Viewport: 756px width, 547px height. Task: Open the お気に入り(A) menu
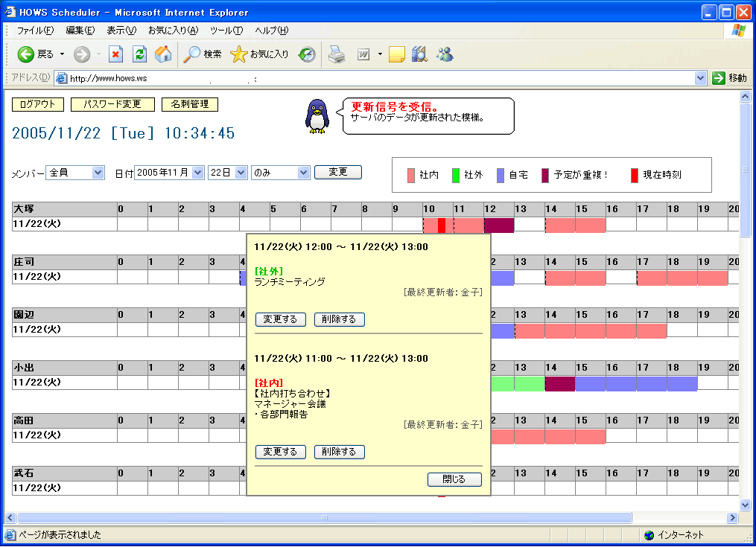pos(173,31)
